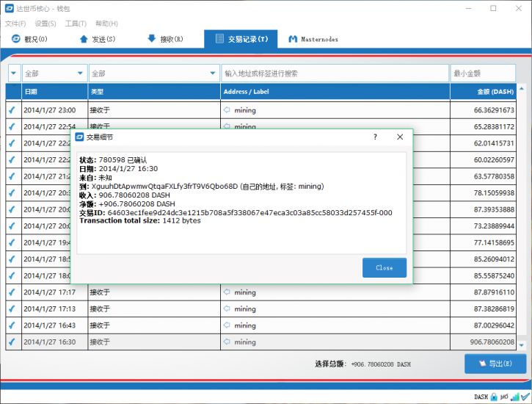Click the scroll up arrow of transaction list
This screenshot has width=532, height=404.
pos(522,89)
